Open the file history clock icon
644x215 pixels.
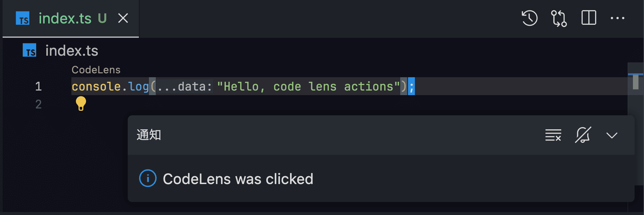[530, 18]
